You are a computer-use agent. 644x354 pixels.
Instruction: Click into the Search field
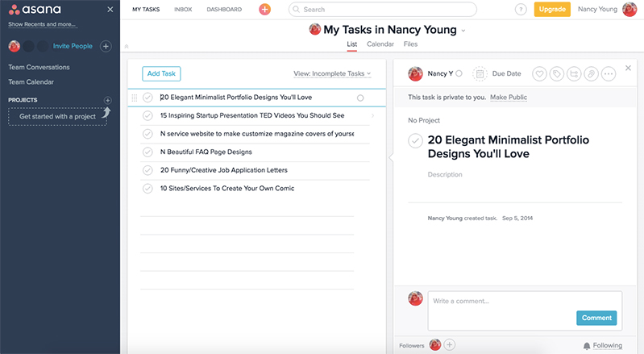[382, 10]
